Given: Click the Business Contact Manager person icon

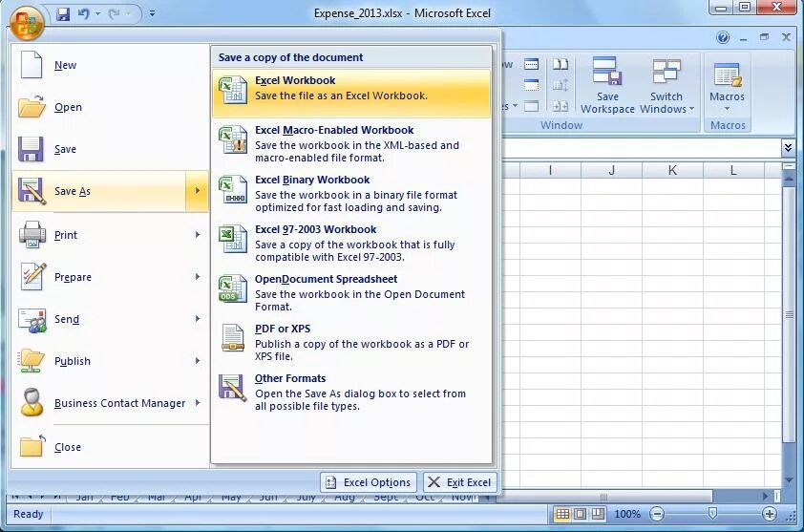Looking at the screenshot, I should tap(32, 402).
